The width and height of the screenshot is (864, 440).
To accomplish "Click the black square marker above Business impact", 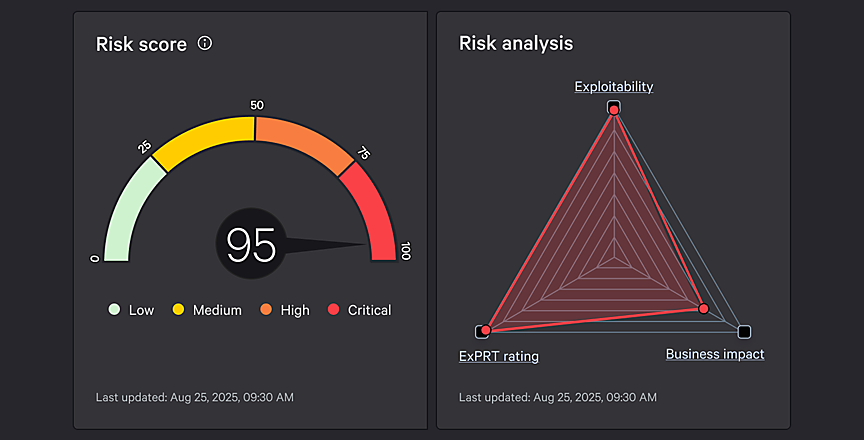I will (744, 331).
